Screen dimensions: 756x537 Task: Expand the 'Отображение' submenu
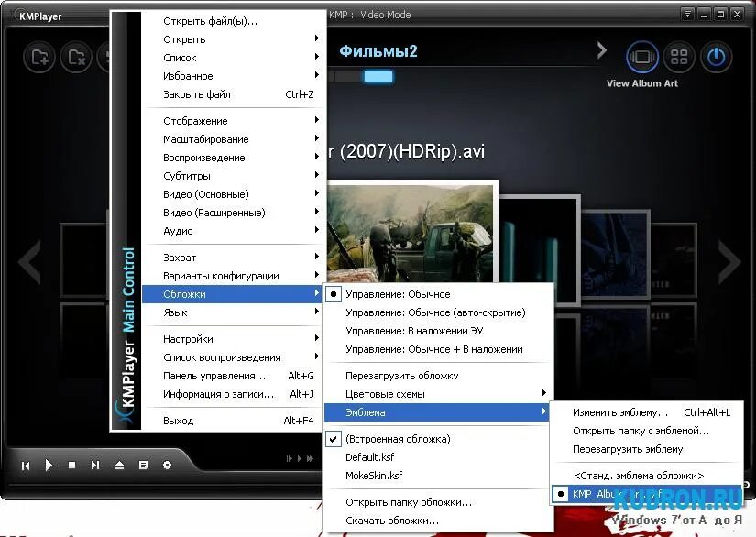pyautogui.click(x=234, y=121)
